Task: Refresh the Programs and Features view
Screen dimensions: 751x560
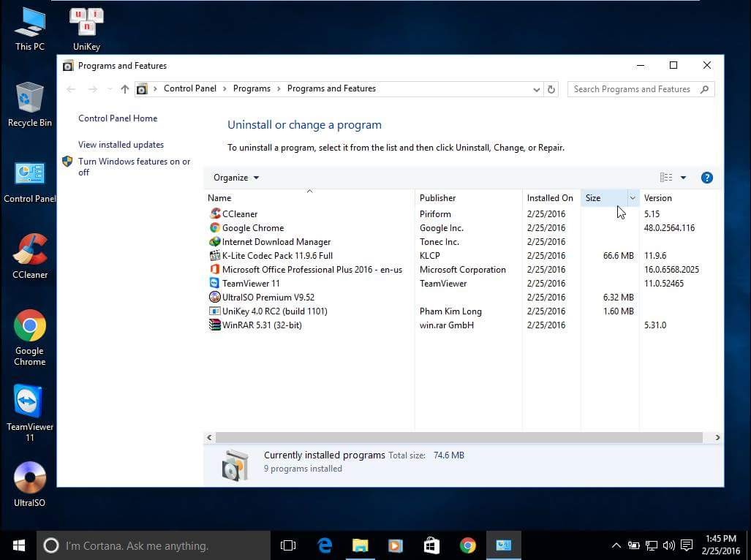Action: point(551,89)
